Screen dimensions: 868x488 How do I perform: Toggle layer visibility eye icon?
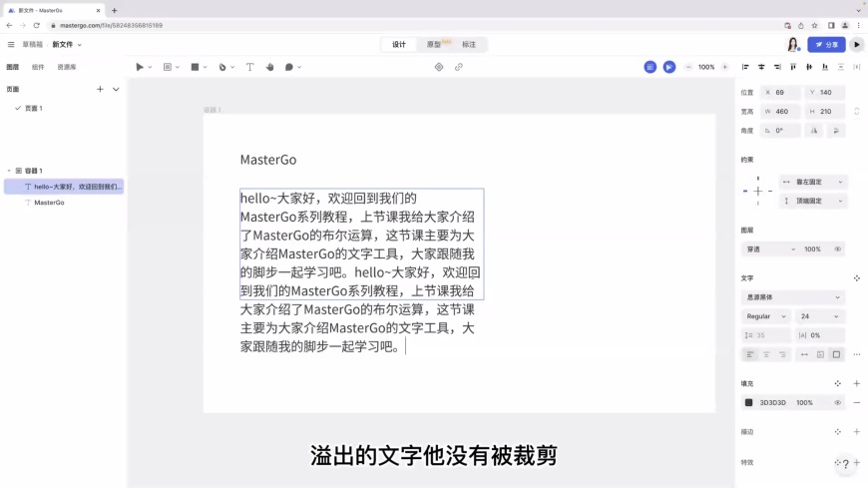click(837, 249)
